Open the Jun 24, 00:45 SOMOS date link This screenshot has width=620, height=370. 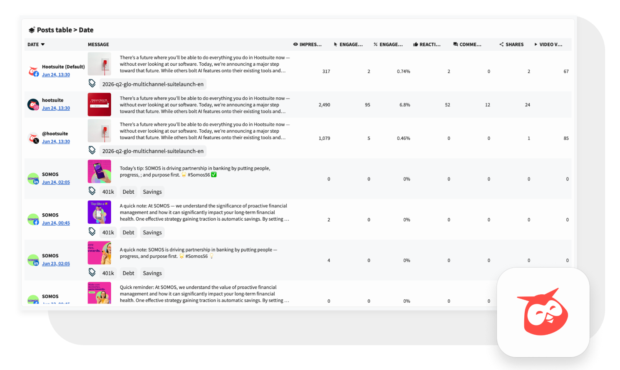click(56, 223)
